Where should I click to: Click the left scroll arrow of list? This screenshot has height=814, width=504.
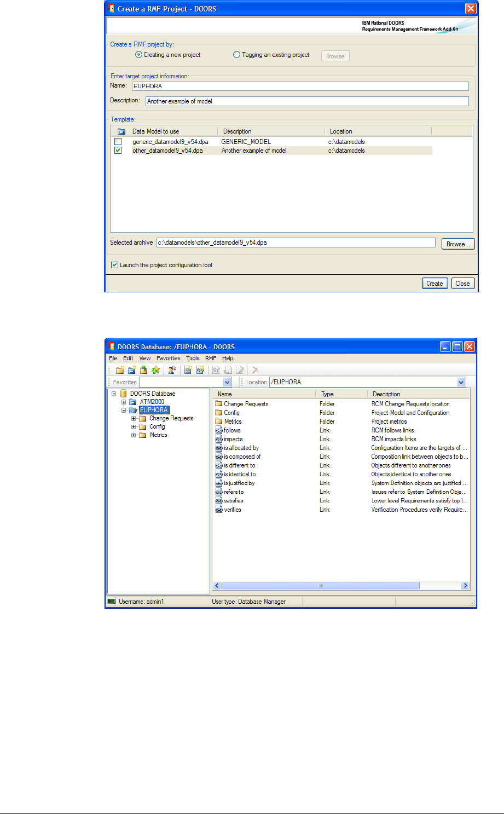point(217,586)
